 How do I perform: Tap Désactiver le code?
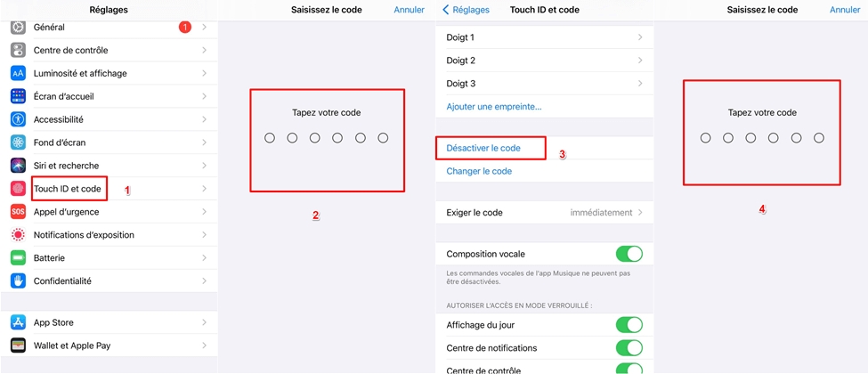coord(483,148)
